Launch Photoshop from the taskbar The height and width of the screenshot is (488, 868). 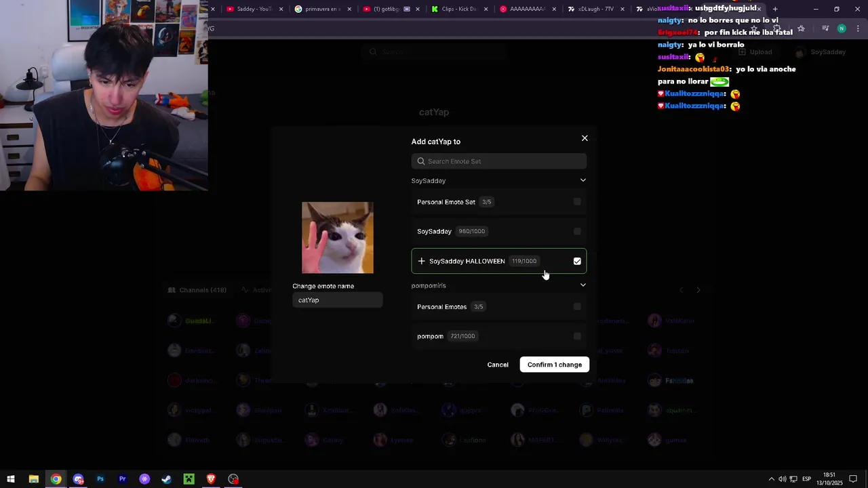pyautogui.click(x=100, y=479)
